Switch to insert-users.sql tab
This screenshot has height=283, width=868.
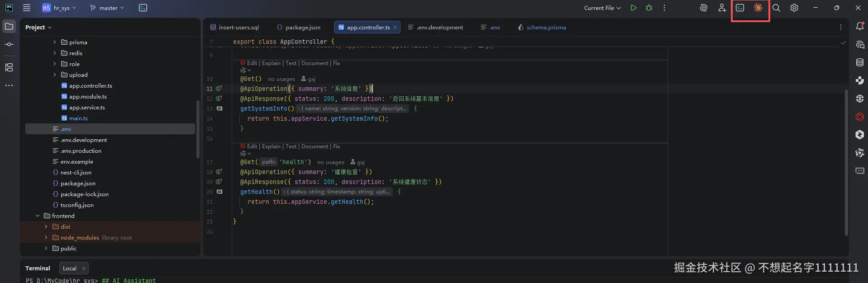point(234,27)
